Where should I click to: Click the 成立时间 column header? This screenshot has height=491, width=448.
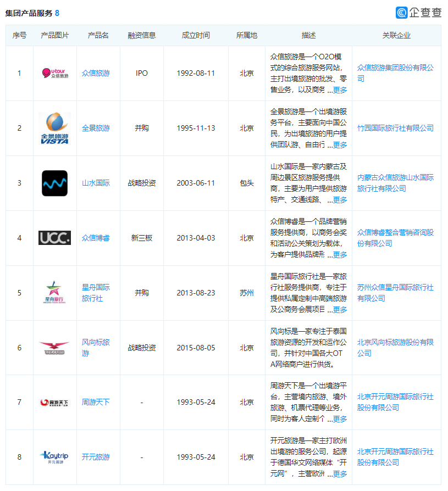pyautogui.click(x=196, y=35)
